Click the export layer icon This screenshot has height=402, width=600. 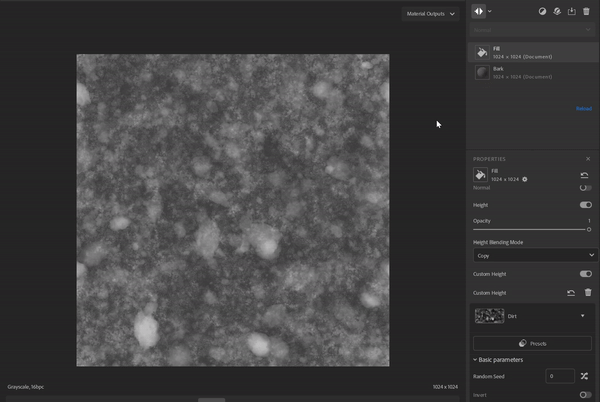571,12
